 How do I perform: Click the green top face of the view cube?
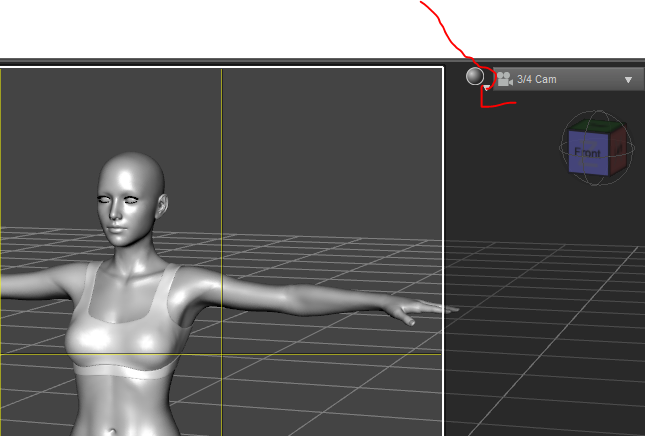599,125
